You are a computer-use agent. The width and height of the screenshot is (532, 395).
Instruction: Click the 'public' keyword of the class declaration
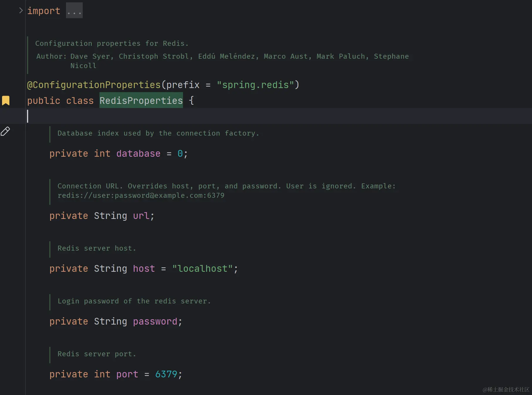click(x=44, y=101)
